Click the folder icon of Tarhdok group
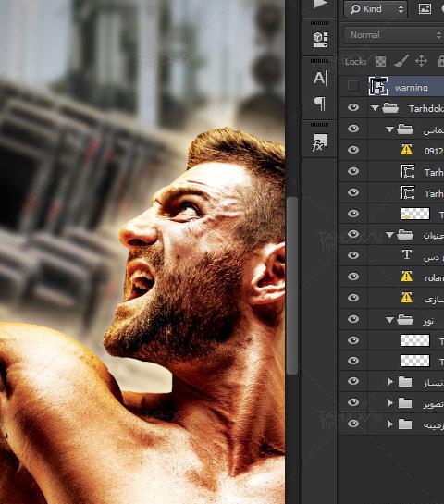Viewport: 444px width, 504px height. point(390,107)
